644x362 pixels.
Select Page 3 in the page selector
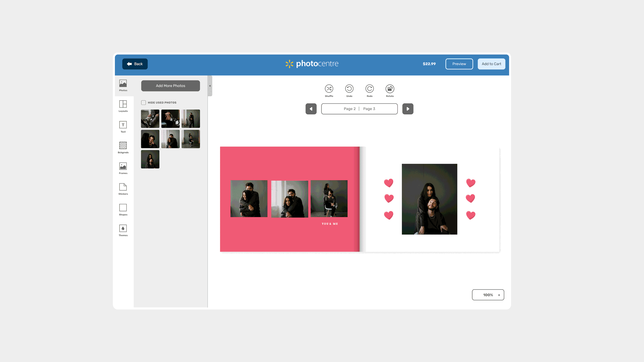pos(369,109)
